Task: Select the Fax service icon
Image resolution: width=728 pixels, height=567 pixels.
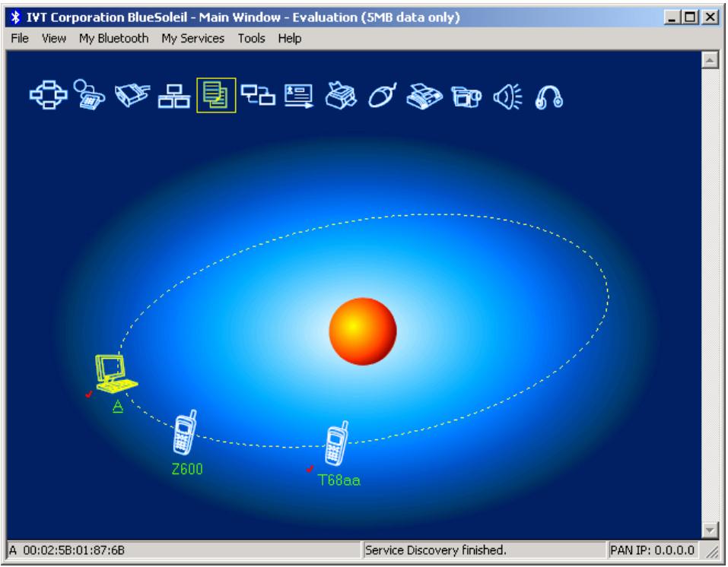Action: pyautogui.click(x=424, y=97)
